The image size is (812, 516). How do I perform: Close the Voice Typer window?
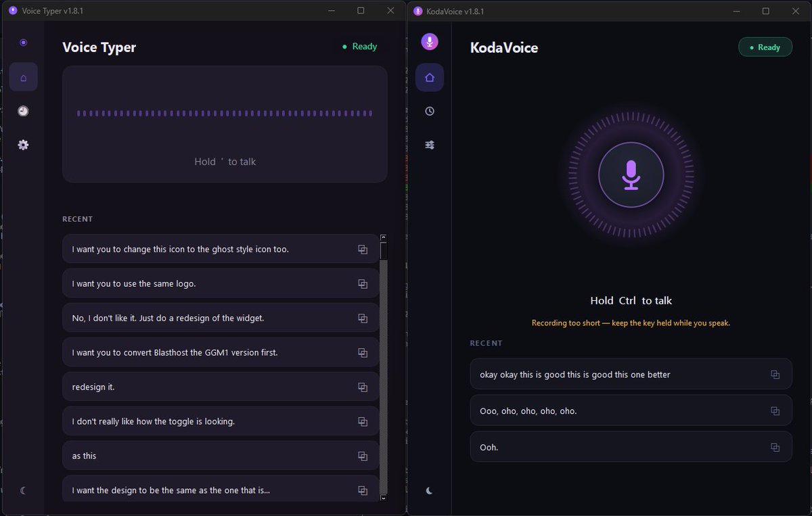[390, 11]
